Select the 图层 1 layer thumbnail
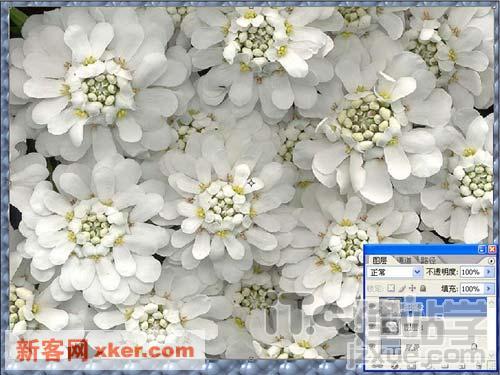The image size is (500, 375). (390, 327)
